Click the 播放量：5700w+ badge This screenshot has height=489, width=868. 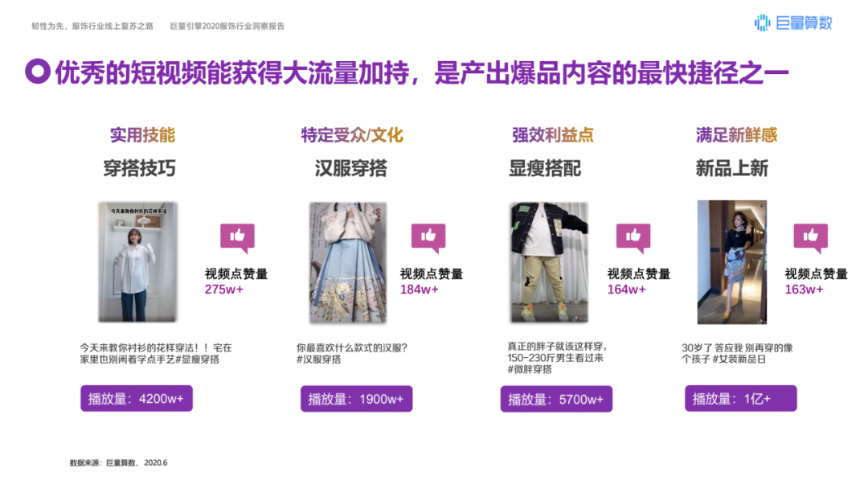tap(556, 399)
